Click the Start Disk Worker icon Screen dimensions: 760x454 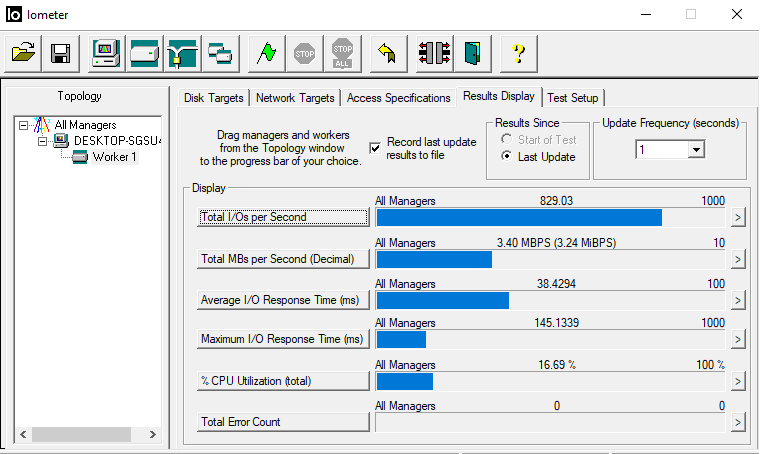pyautogui.click(x=144, y=54)
